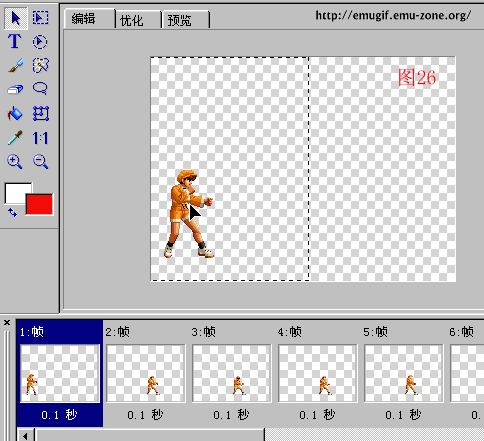Close the frames panel with X
The height and width of the screenshot is (441, 484).
(x=7, y=323)
